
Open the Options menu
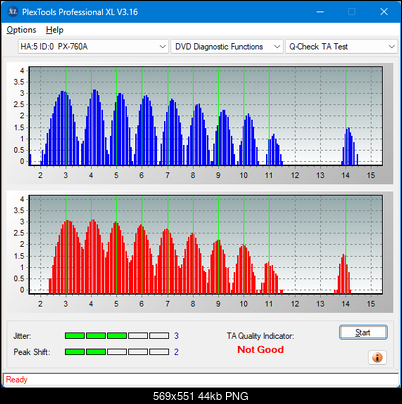tap(21, 30)
